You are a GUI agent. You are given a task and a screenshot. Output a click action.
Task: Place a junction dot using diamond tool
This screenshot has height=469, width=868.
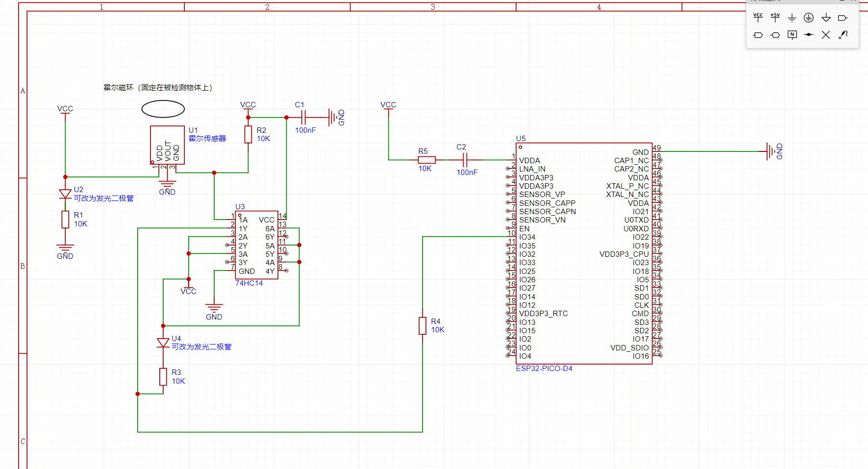809,35
